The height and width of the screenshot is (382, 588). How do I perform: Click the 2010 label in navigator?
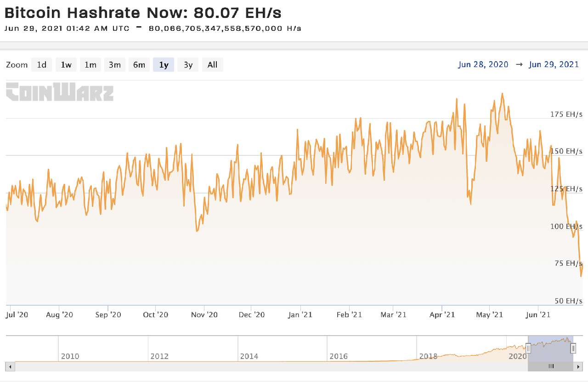pyautogui.click(x=70, y=356)
